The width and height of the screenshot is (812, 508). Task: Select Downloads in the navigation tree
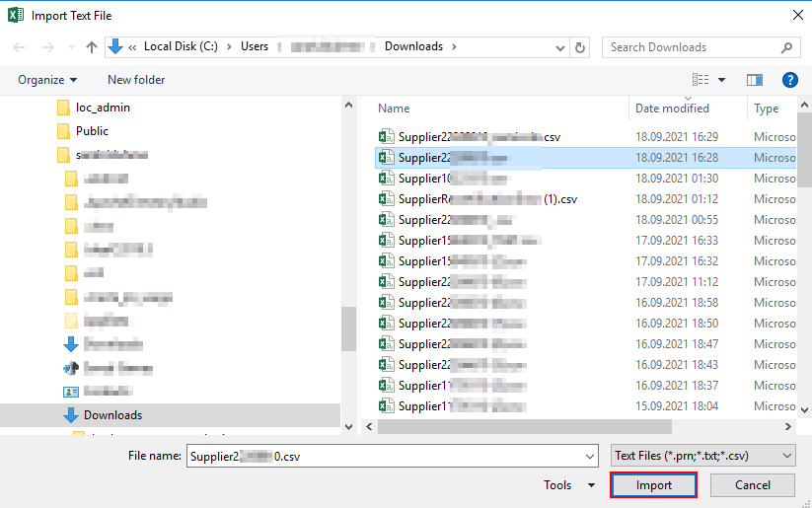tap(112, 415)
